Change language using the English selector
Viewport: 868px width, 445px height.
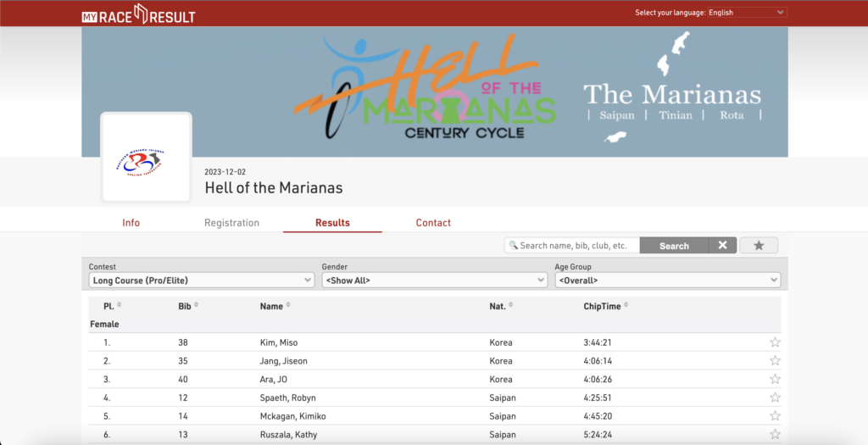point(746,13)
